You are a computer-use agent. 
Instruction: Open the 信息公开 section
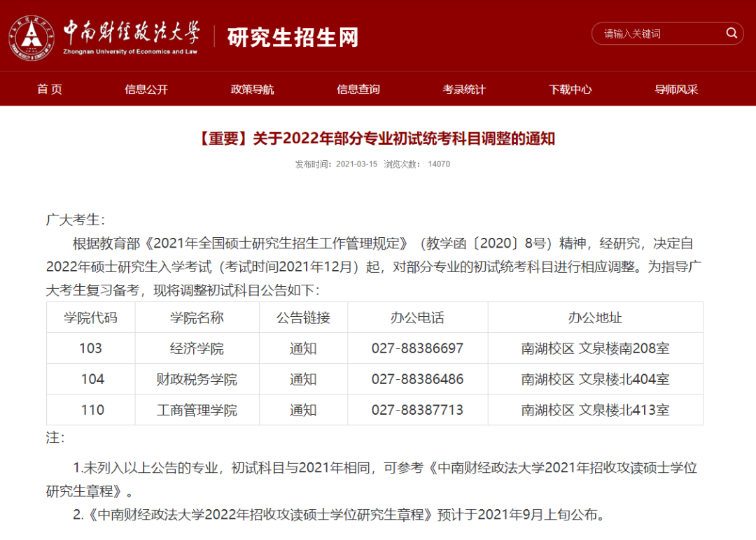coord(143,89)
